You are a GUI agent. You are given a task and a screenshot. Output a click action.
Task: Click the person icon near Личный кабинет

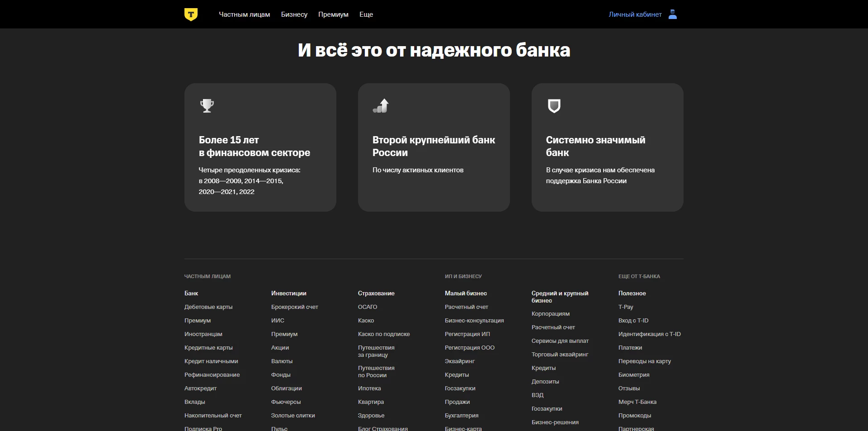coord(673,14)
